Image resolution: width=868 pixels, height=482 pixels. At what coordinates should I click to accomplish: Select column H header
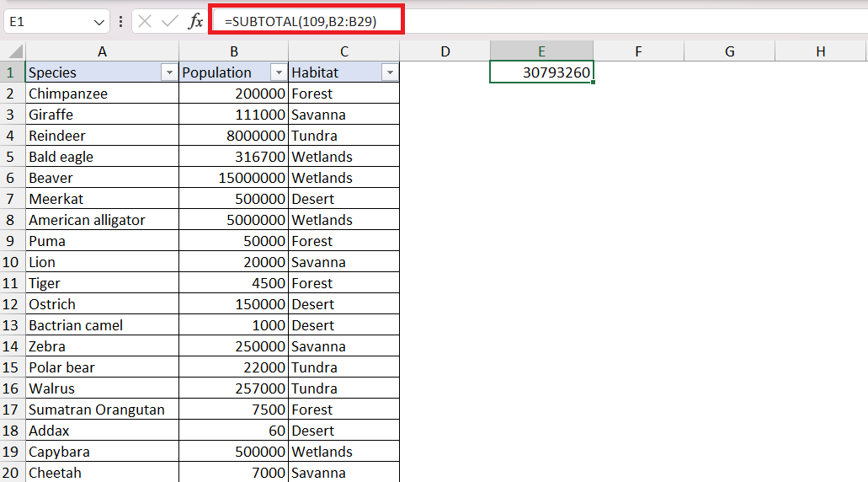coord(820,51)
